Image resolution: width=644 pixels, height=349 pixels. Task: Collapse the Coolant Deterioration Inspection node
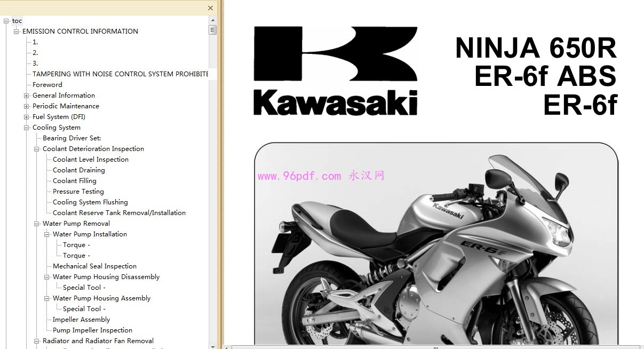pyautogui.click(x=37, y=149)
